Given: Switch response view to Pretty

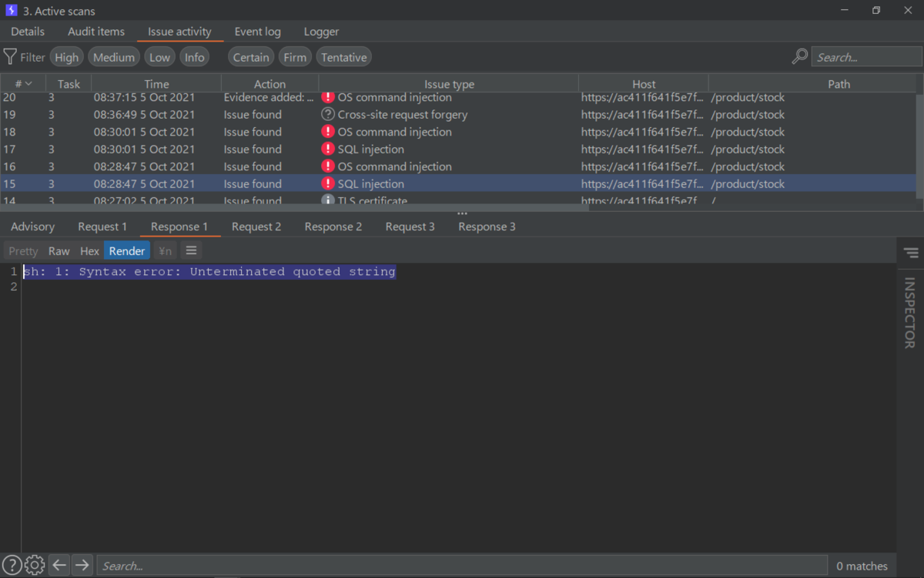Looking at the screenshot, I should tap(23, 250).
